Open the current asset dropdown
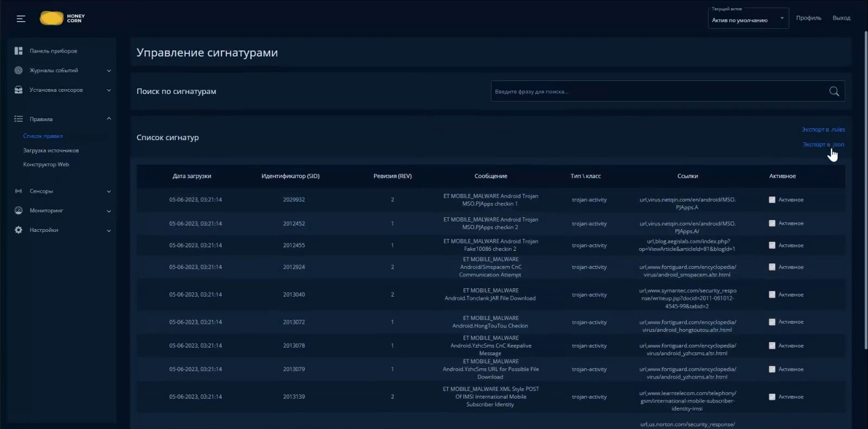 [x=748, y=18]
